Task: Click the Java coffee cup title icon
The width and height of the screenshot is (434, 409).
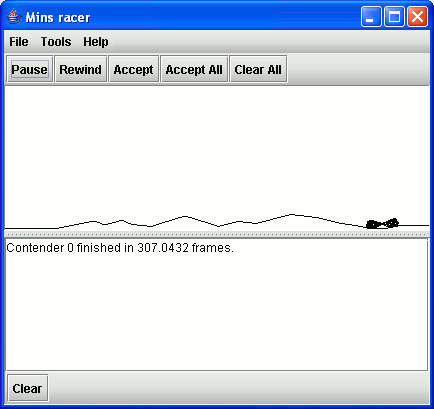Action: point(13,17)
